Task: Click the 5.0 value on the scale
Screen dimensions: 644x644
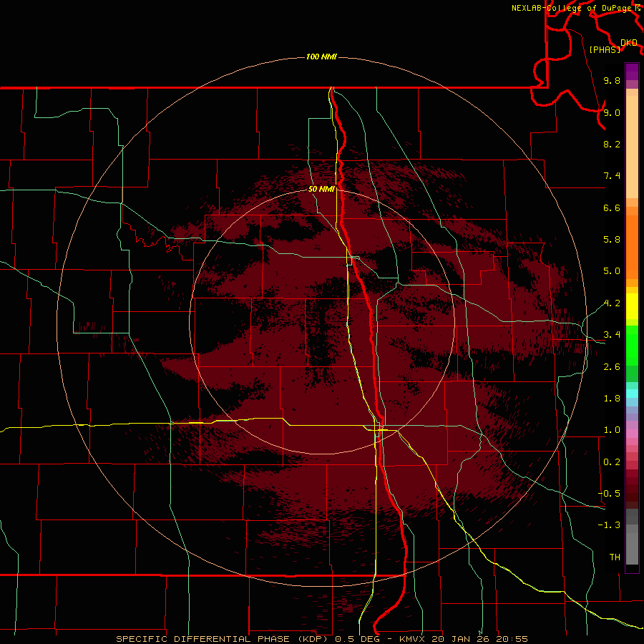Action: pyautogui.click(x=612, y=271)
